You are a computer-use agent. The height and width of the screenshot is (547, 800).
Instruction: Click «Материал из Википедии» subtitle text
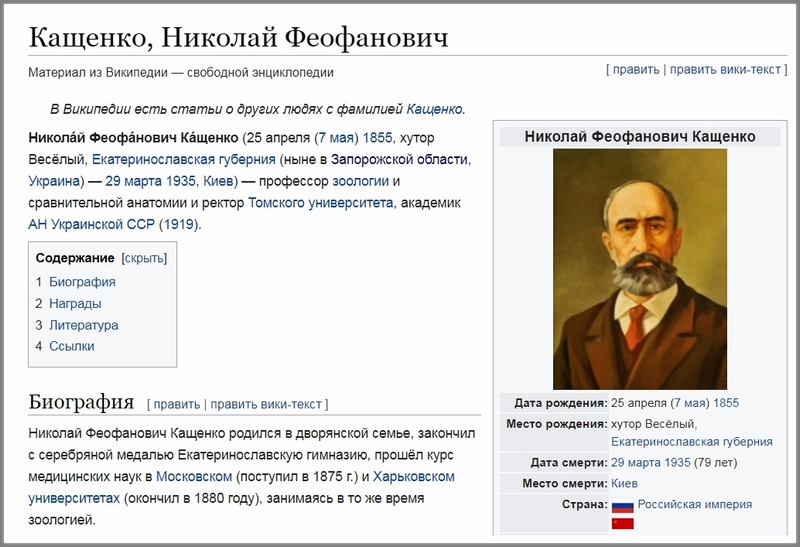point(97,72)
